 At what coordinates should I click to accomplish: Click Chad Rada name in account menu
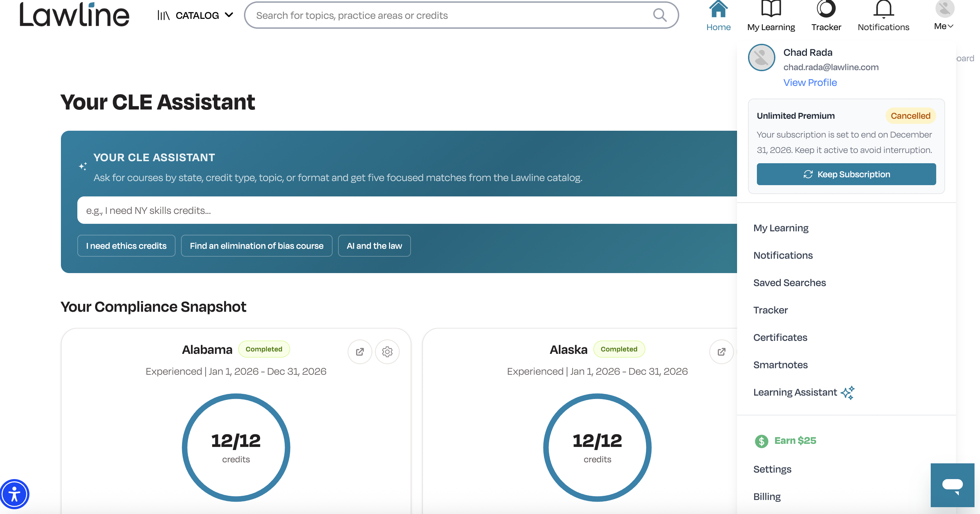[x=808, y=52]
